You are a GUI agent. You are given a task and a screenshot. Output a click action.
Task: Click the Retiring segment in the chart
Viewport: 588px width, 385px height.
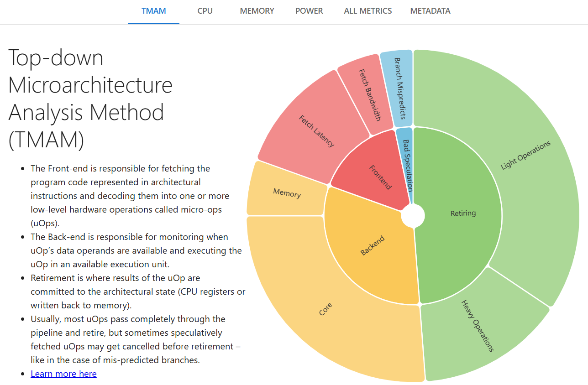tap(463, 213)
